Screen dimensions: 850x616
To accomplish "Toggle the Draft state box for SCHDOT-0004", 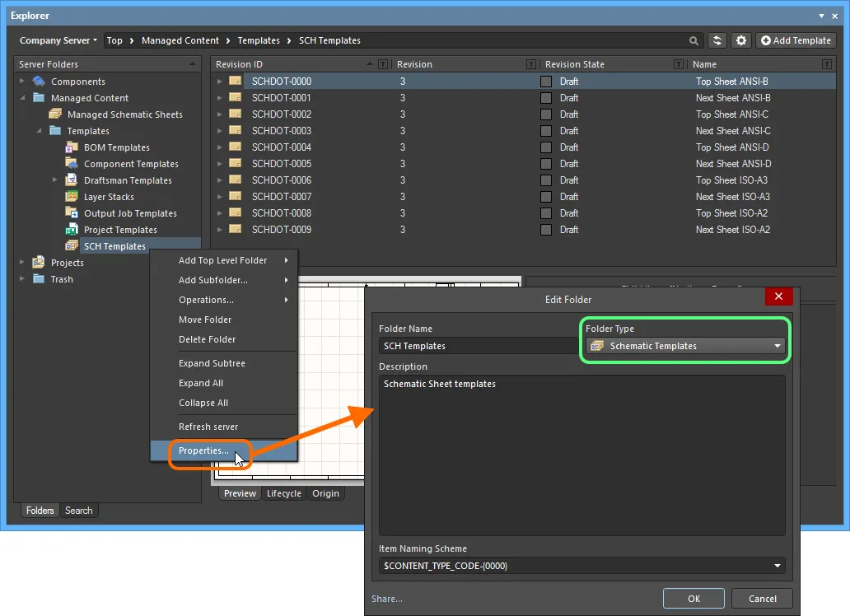I will pyautogui.click(x=546, y=147).
